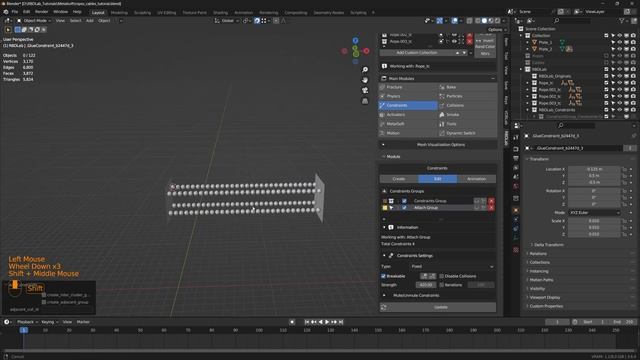Toggle the Iterations checkbox

tap(442, 285)
